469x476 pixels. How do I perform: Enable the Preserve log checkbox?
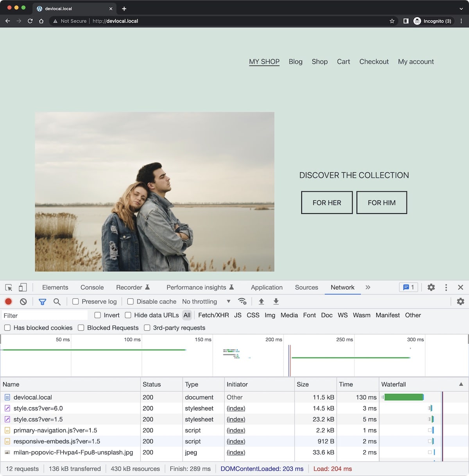click(76, 301)
